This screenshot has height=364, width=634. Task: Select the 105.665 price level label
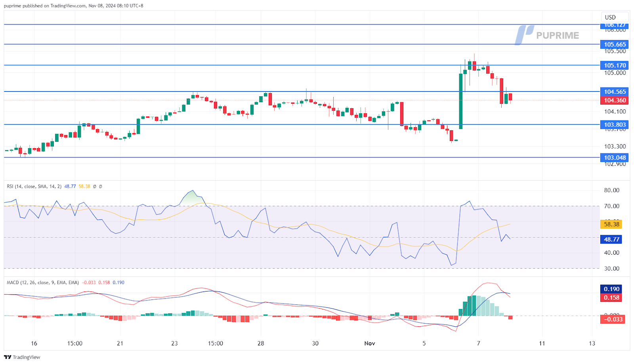614,44
